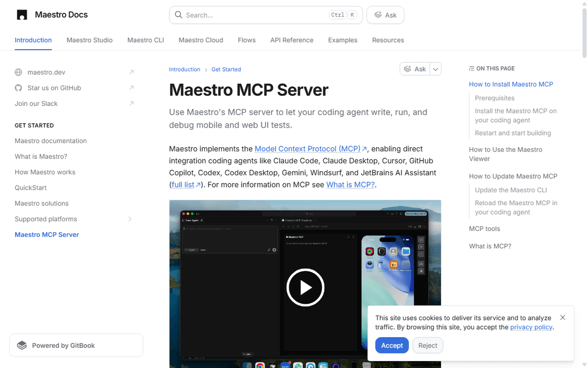
Task: Open Join our Slack link
Action: pos(74,104)
